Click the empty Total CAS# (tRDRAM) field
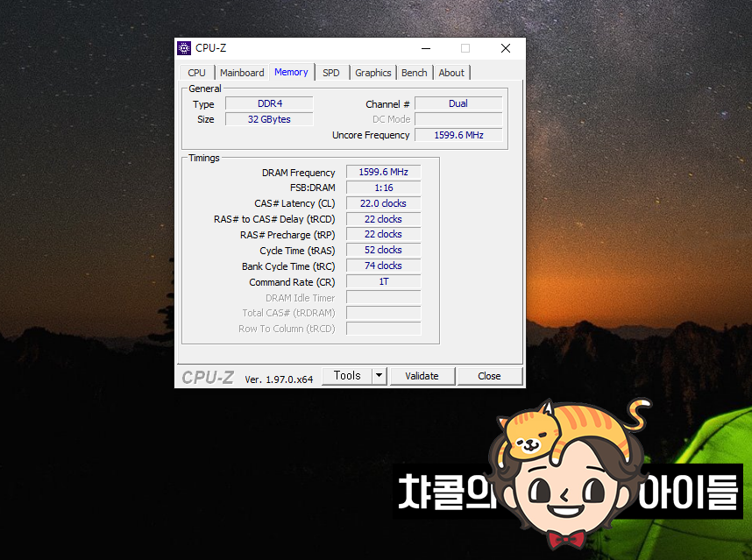The width and height of the screenshot is (752, 560). tap(384, 313)
